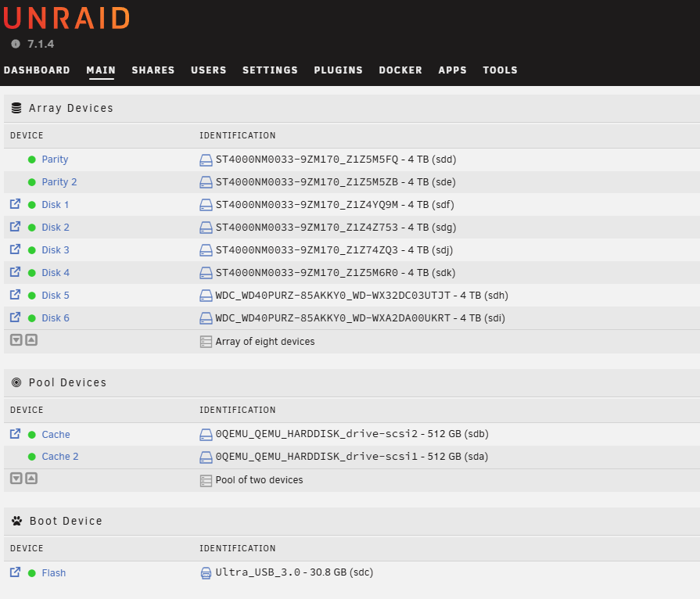700x599 pixels.
Task: Collapse pool devices view with up arrow
Action: pos(31,479)
